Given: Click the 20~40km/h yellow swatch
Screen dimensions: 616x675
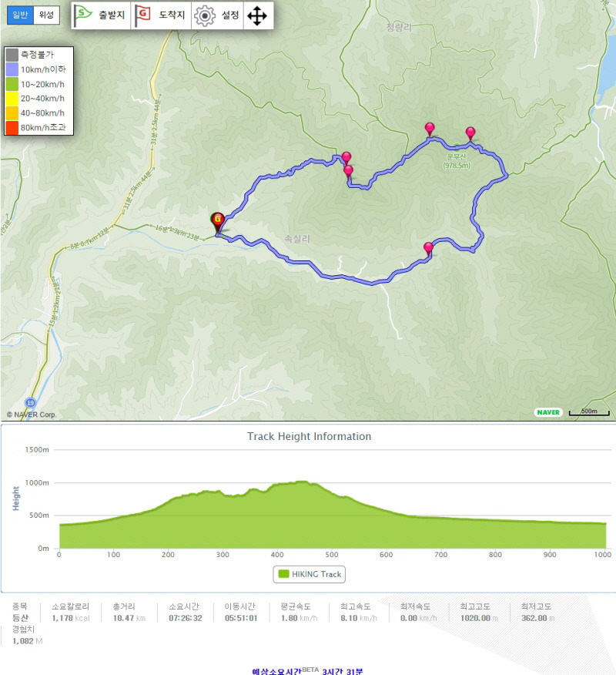Looking at the screenshot, I should click(12, 99).
